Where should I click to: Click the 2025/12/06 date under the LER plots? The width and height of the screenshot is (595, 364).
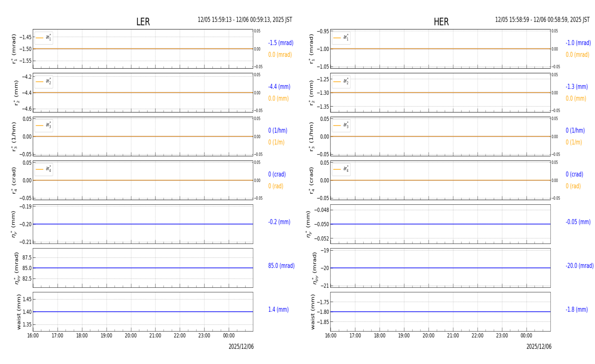pyautogui.click(x=241, y=347)
